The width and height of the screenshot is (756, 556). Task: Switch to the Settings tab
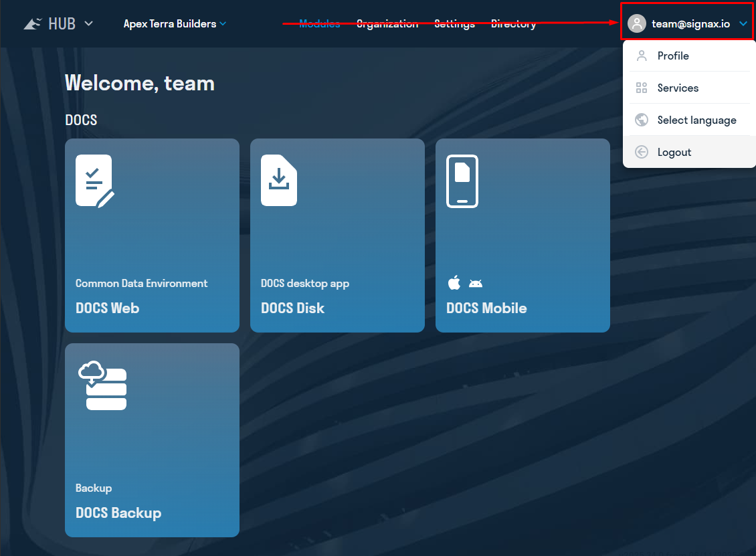(x=454, y=23)
